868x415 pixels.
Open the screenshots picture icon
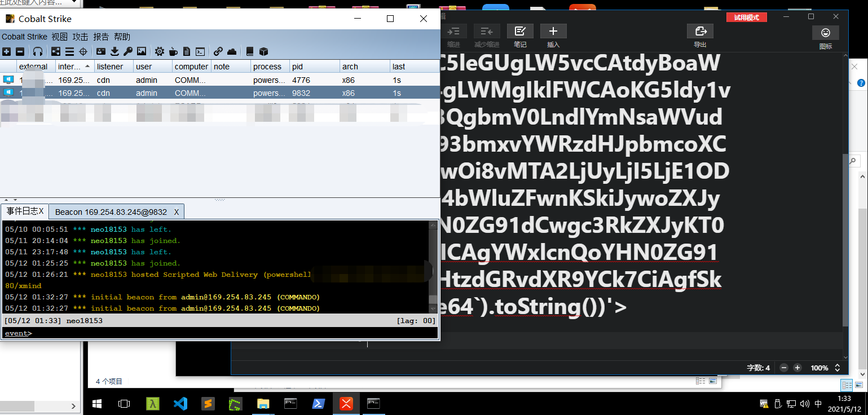point(142,51)
